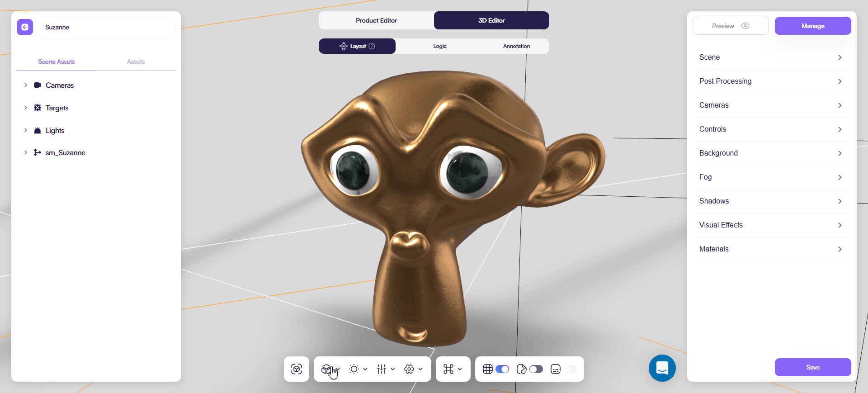Expand the Cameras tree node
This screenshot has width=868, height=393.
[26, 85]
